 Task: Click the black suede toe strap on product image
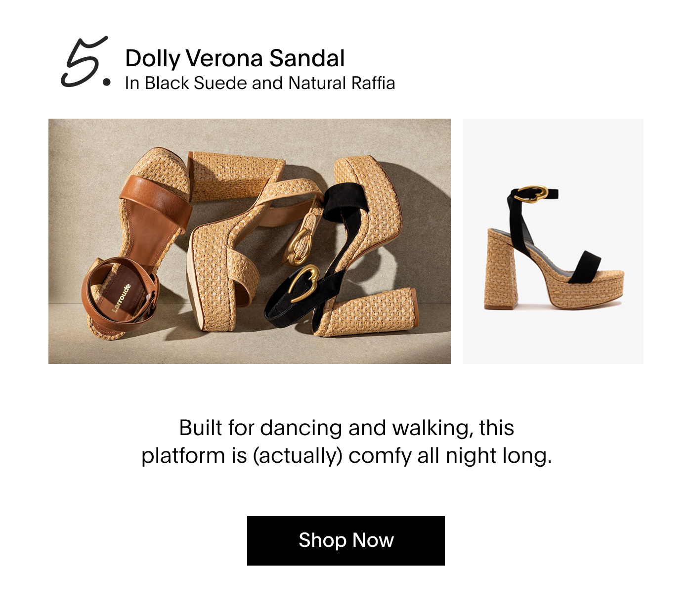pyautogui.click(x=585, y=267)
